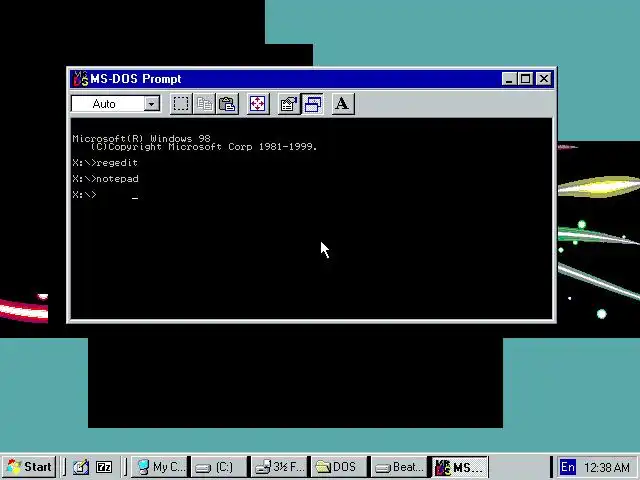Viewport: 640px width, 480px height.
Task: Click the Paste toolbar icon
Action: [227, 104]
